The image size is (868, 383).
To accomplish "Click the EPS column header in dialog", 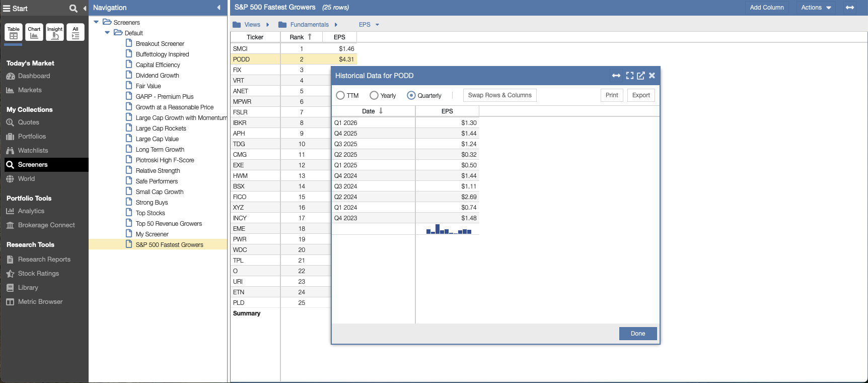I will tap(447, 111).
